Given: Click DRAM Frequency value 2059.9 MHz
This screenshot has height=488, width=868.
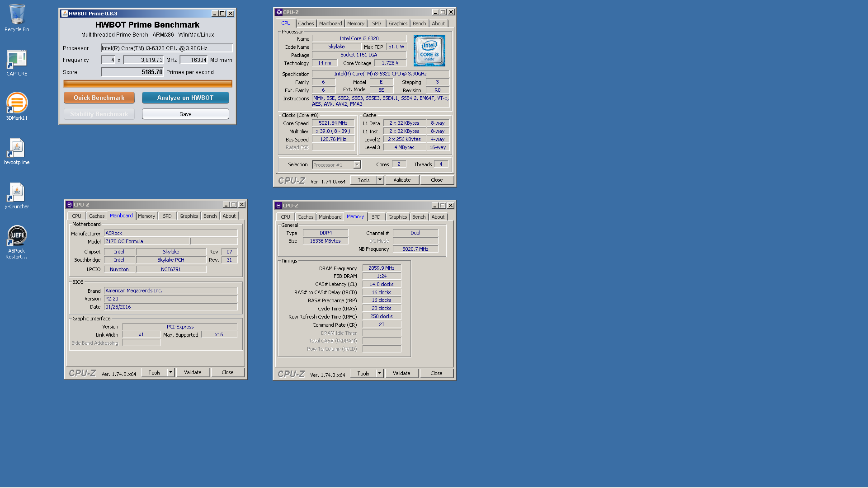Looking at the screenshot, I should tap(382, 268).
